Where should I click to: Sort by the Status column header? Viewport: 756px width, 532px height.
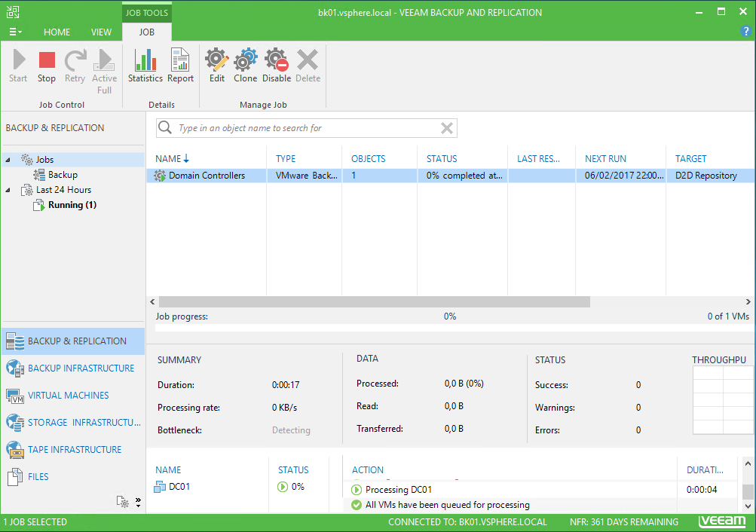coord(442,158)
